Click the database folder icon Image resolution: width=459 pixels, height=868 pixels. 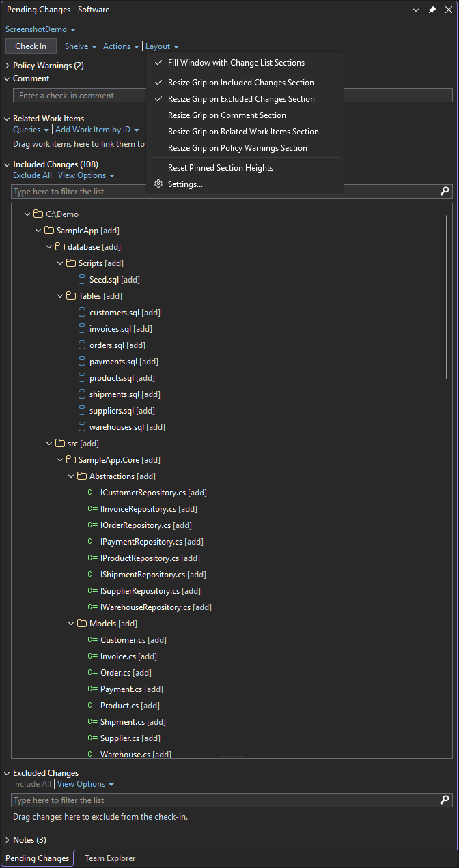pyautogui.click(x=60, y=247)
